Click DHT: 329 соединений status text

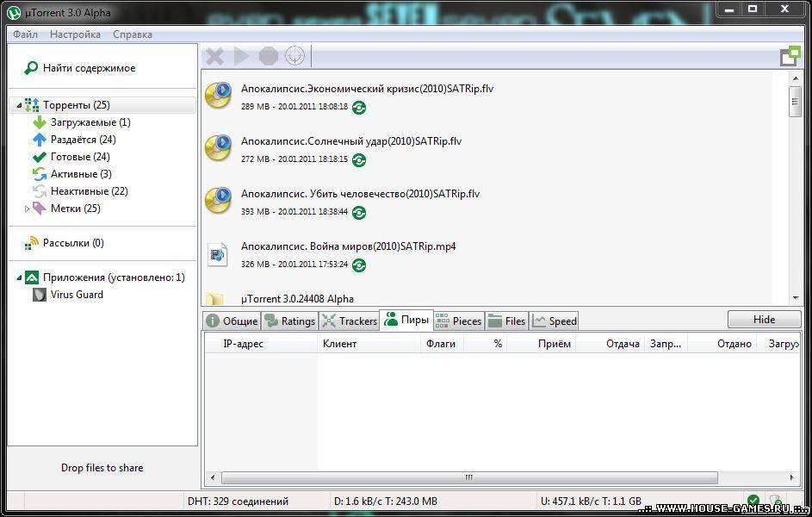coord(239,501)
